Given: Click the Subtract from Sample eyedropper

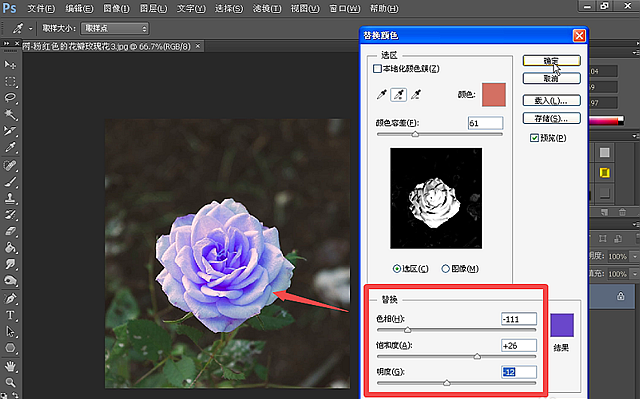Looking at the screenshot, I should [x=416, y=95].
